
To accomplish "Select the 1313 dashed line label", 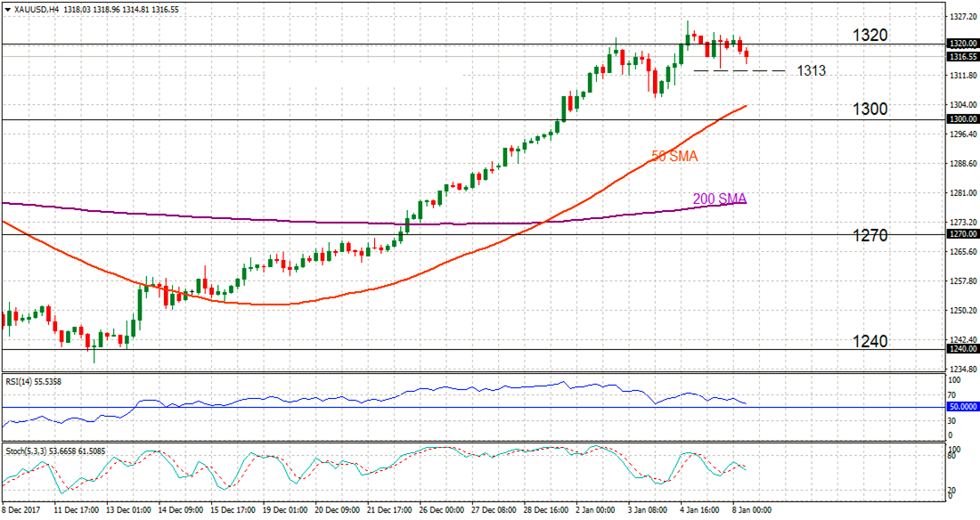I will [x=811, y=70].
